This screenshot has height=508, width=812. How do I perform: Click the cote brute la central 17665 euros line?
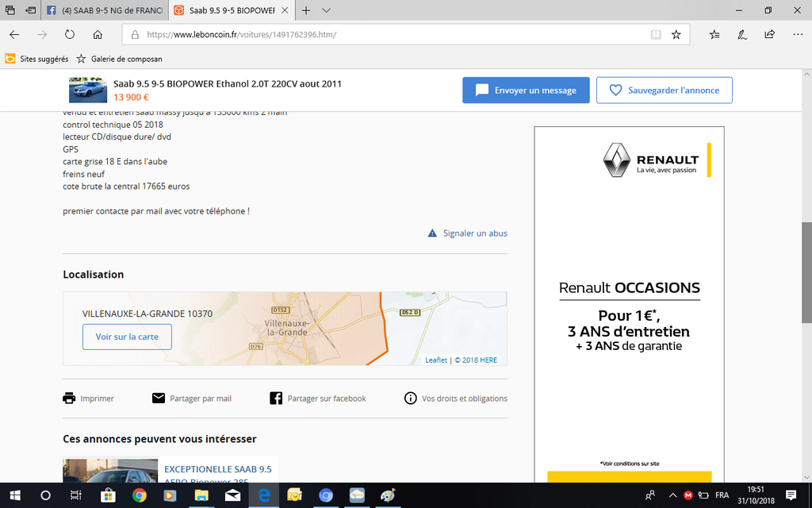coord(126,186)
